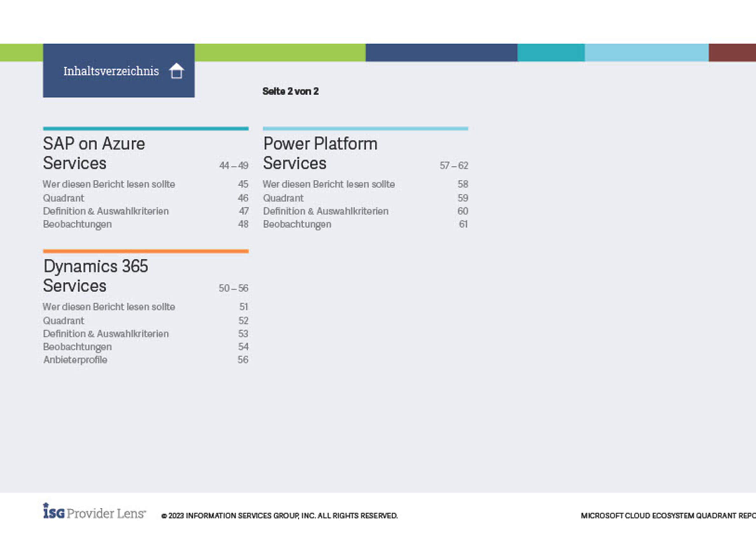Image resolution: width=756 pixels, height=536 pixels.
Task: Open Dynamics 365 Services section heading
Action: [96, 276]
